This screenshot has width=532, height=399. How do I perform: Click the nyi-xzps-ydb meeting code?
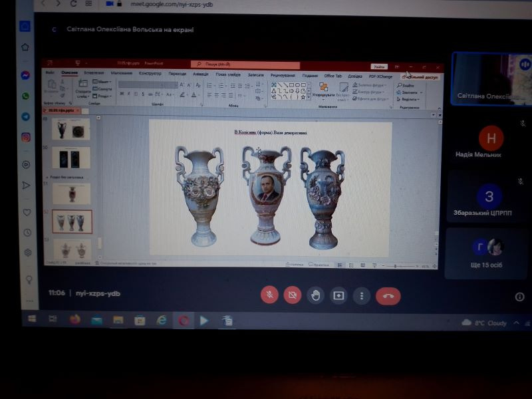click(98, 293)
